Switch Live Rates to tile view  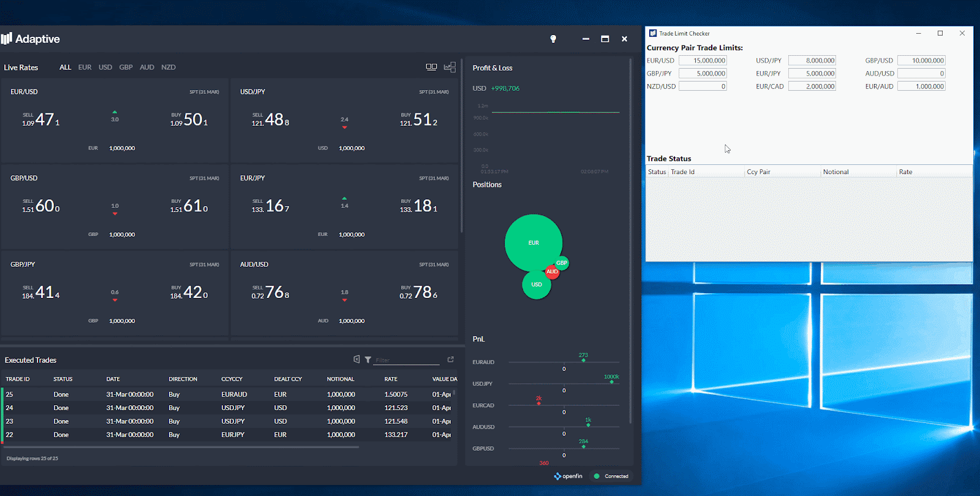coord(431,67)
